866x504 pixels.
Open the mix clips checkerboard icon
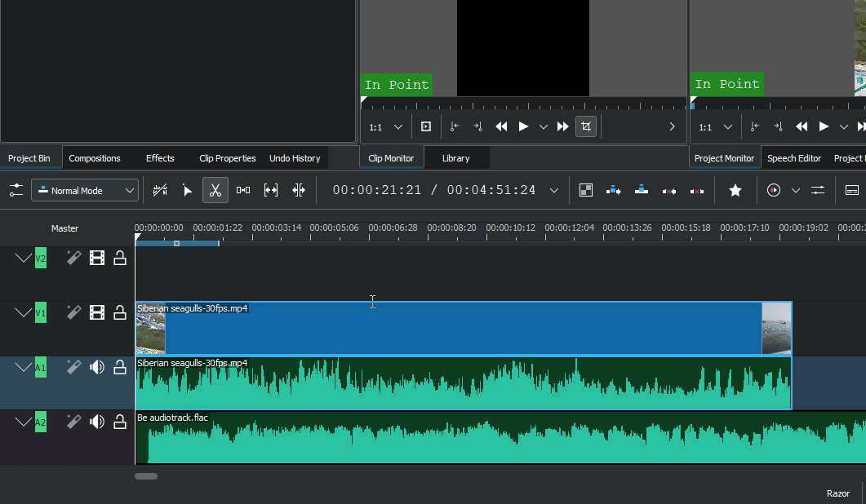coord(585,190)
